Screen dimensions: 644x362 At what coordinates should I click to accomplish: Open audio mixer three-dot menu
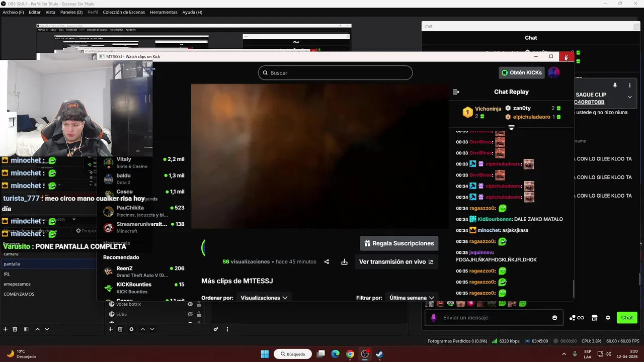[227, 329]
